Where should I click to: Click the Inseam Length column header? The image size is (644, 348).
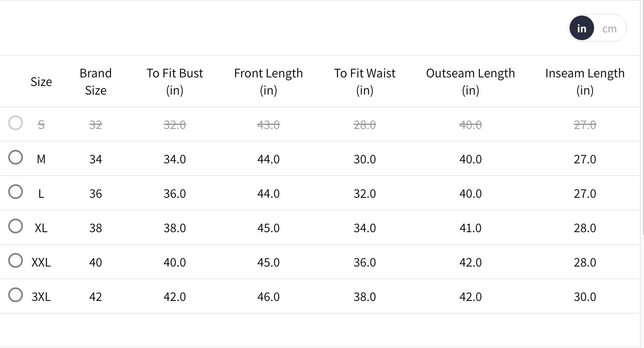coord(585,81)
